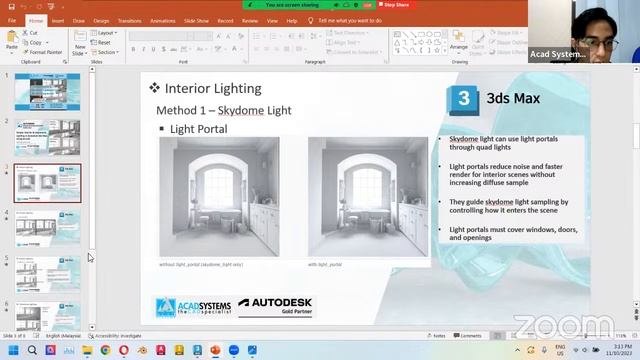This screenshot has height=360, width=640.
Task: Select the oval shape in shapes gallery
Action: coord(429,34)
